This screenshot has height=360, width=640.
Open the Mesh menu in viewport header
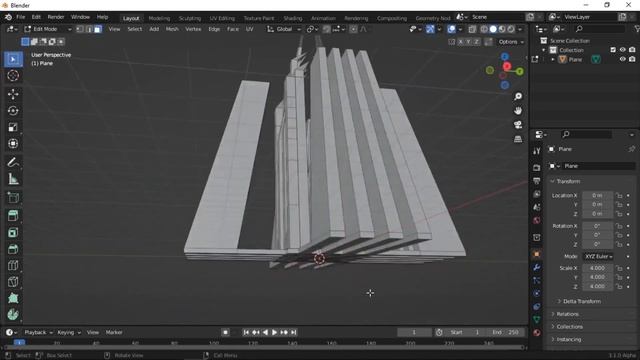[x=172, y=29]
